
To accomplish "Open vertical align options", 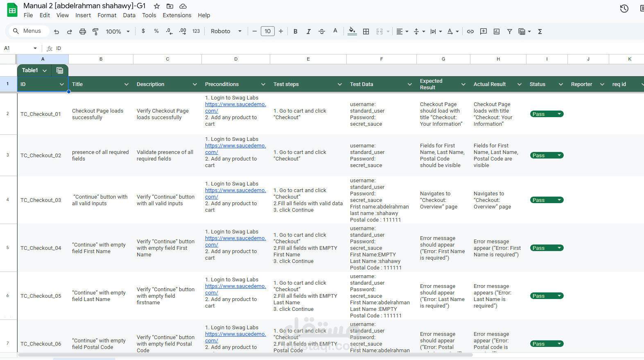I will pos(419,32).
